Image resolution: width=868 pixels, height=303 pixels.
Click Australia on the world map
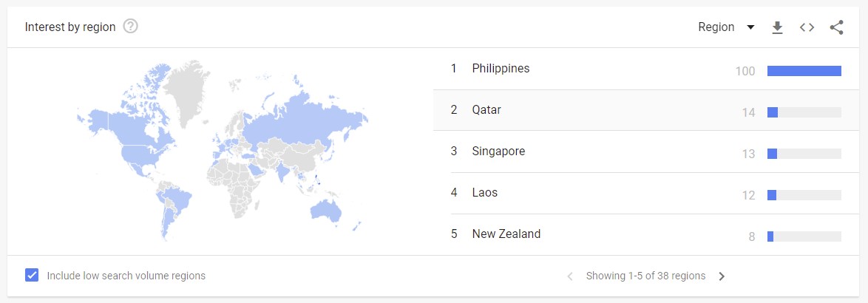pos(325,210)
